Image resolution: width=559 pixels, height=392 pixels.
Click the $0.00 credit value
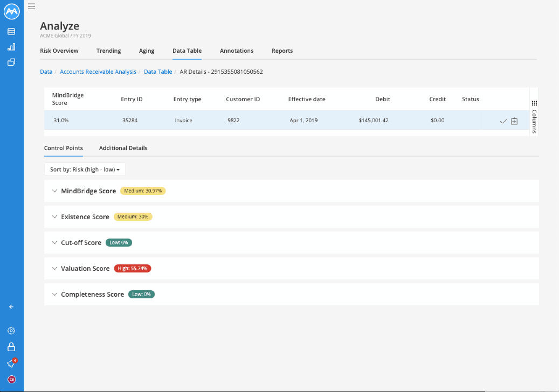click(x=437, y=120)
